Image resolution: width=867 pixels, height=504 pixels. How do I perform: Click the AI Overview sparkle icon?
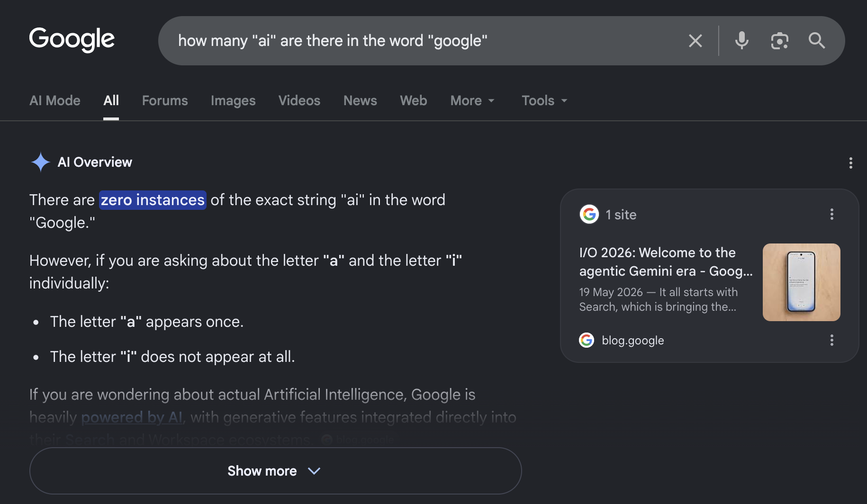[41, 162]
